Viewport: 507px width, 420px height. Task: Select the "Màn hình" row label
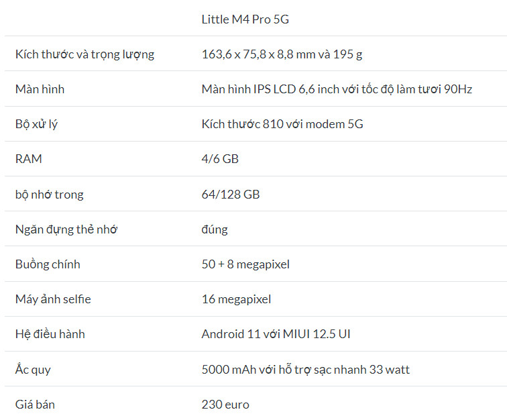click(x=40, y=89)
